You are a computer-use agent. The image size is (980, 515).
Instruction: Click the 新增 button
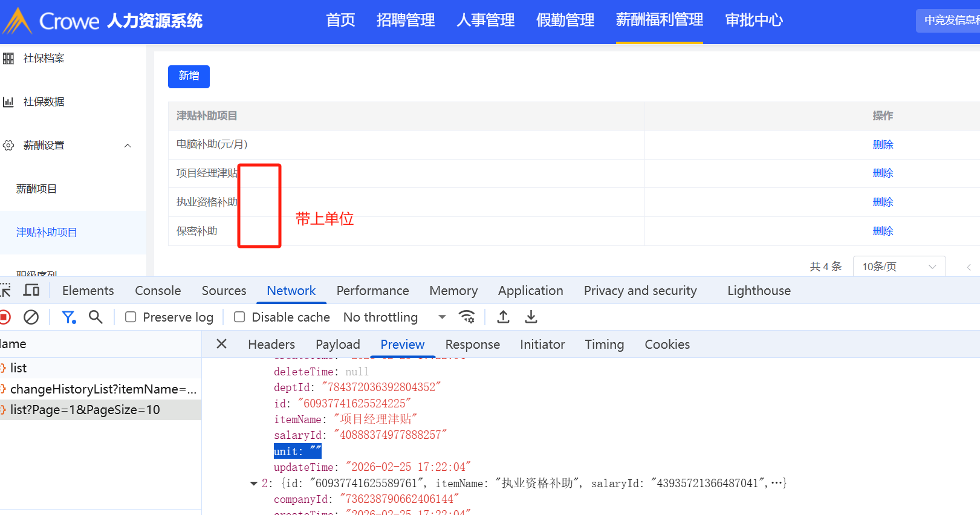click(x=189, y=77)
